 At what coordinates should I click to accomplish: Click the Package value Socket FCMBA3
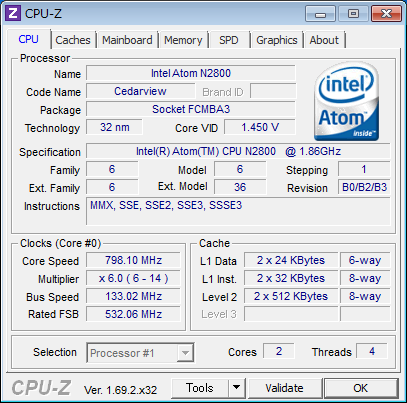click(191, 109)
